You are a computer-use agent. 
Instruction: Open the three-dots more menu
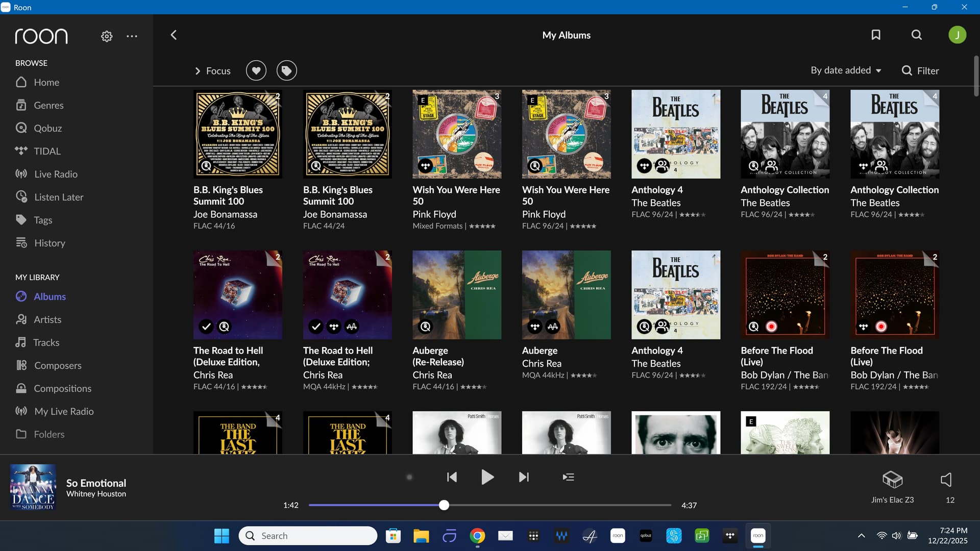(x=132, y=36)
